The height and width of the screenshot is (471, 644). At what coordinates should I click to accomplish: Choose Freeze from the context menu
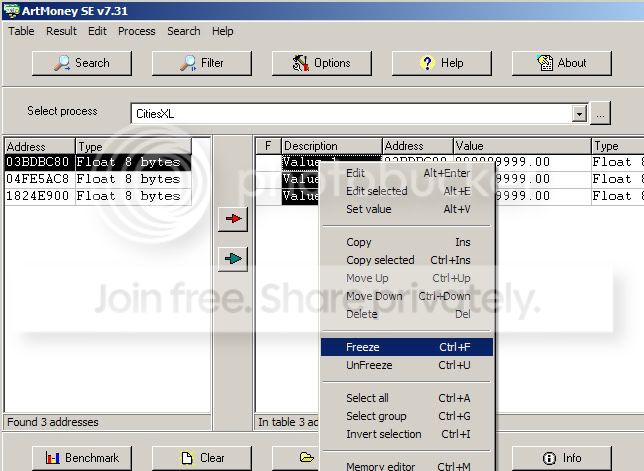[407, 347]
